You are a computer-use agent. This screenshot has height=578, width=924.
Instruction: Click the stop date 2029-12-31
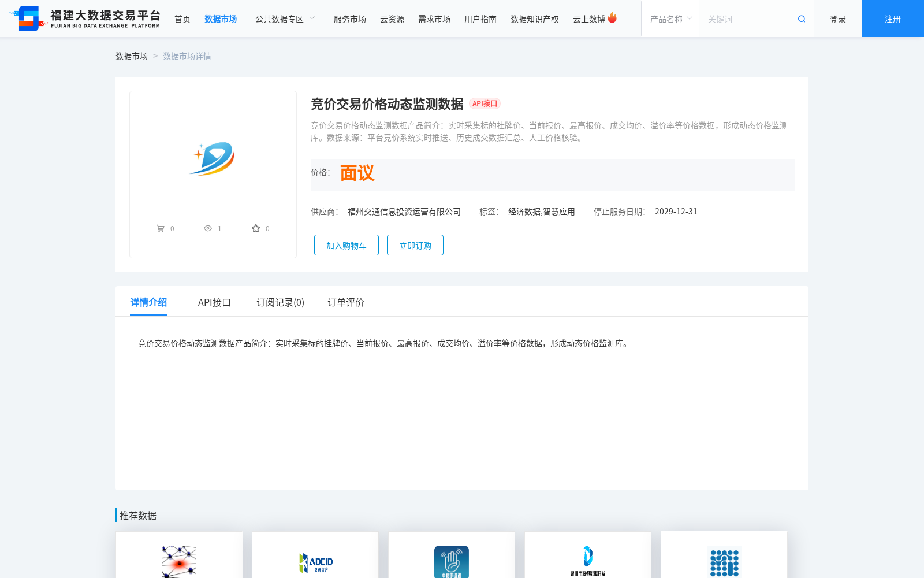[x=676, y=212]
